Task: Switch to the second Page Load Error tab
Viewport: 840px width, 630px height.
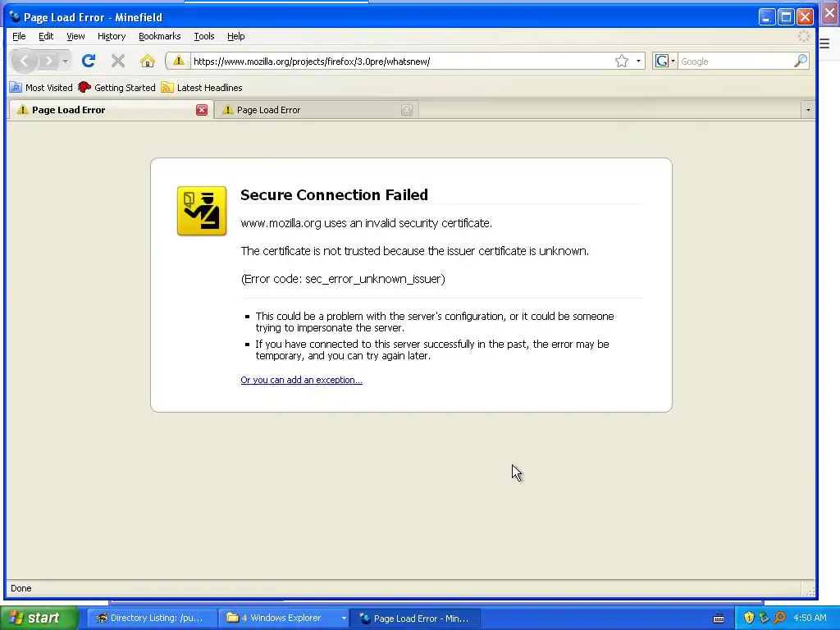Action: 316,110
